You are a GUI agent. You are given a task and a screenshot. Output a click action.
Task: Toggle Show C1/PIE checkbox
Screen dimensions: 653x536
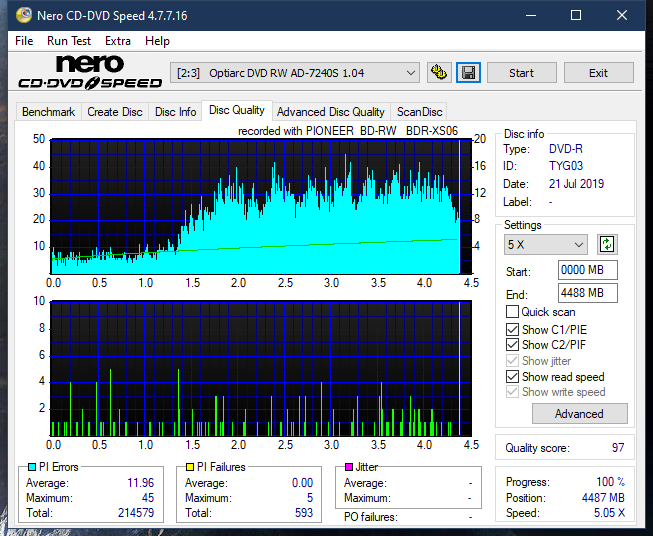[512, 329]
